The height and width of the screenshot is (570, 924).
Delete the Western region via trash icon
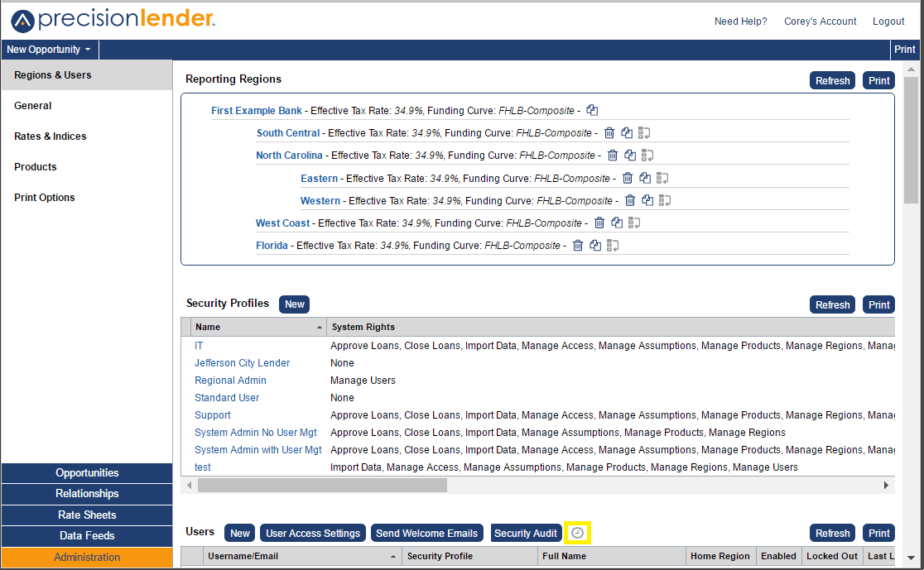pyautogui.click(x=630, y=200)
